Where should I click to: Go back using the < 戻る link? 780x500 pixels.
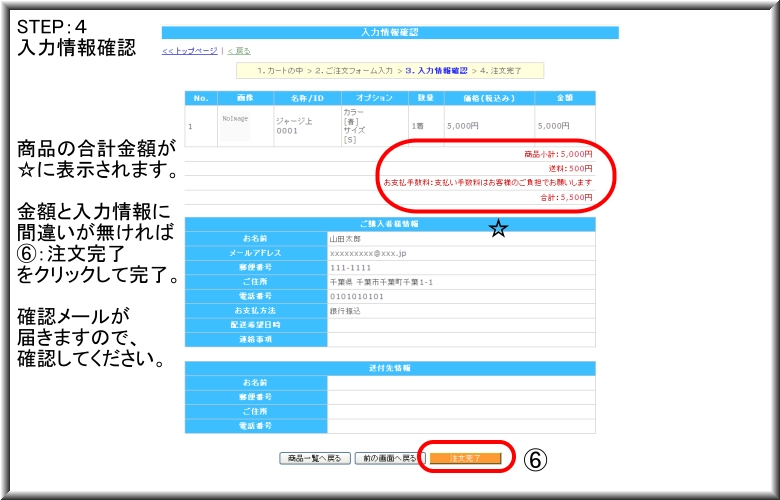(239, 51)
